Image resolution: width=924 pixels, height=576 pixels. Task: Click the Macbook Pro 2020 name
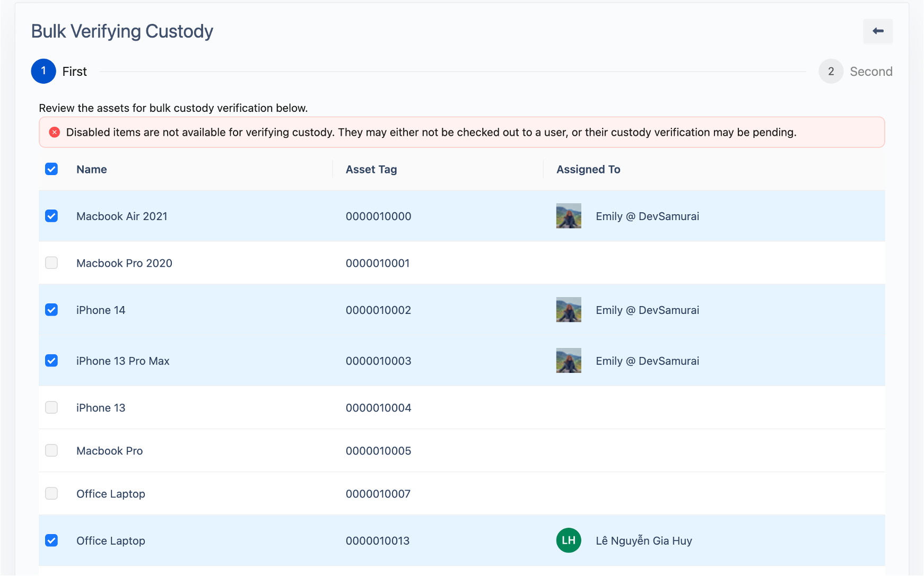[124, 263]
